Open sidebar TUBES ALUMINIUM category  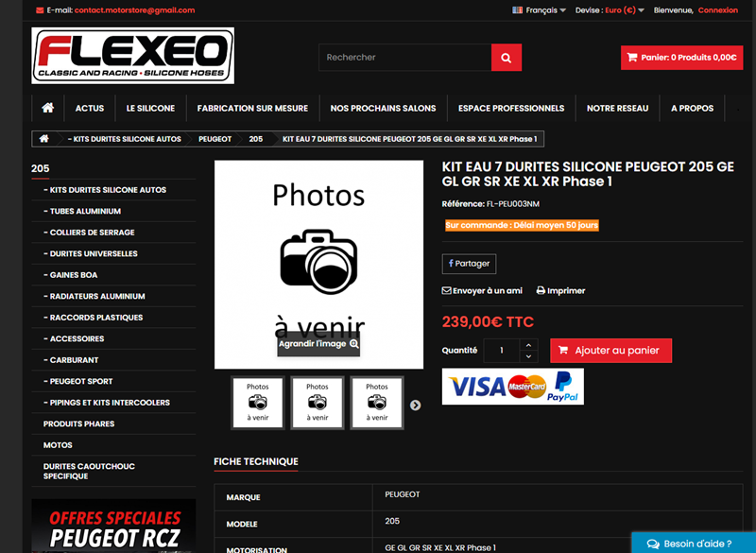click(x=82, y=211)
